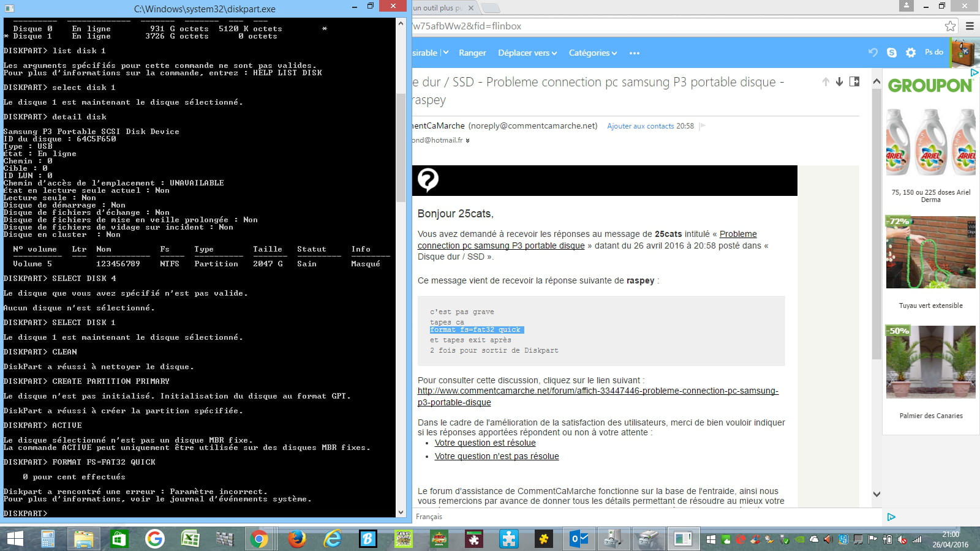
Task: Open the Chrome hamburger menu
Action: coord(970,26)
